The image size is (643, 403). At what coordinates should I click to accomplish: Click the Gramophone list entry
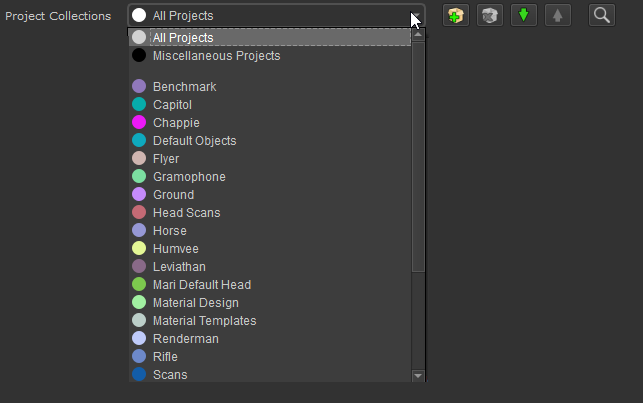click(x=189, y=177)
